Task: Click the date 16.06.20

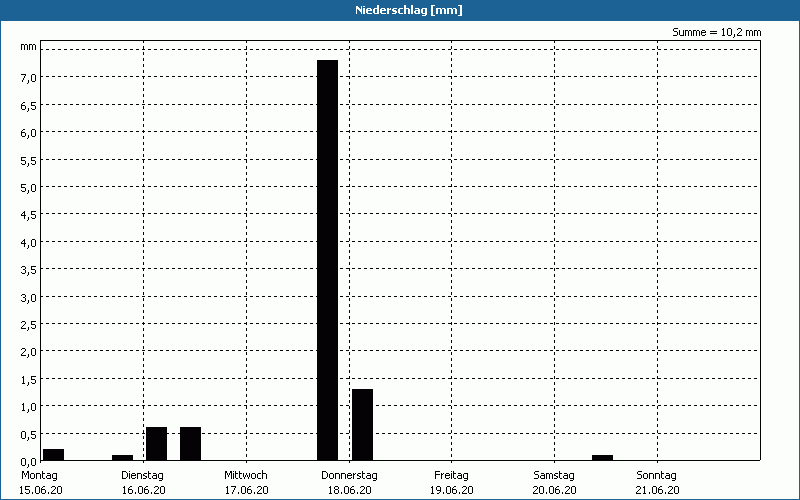Action: click(143, 490)
